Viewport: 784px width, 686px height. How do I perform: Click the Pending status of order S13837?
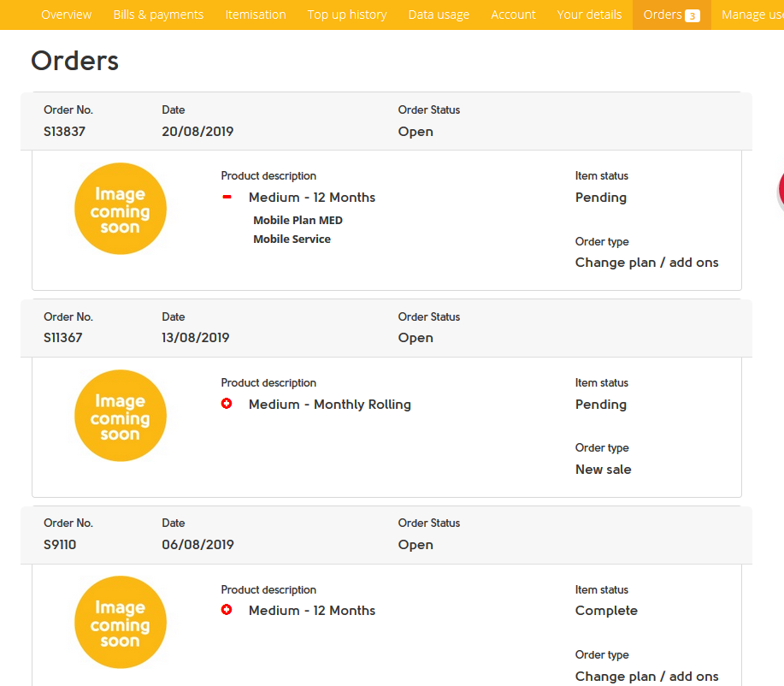coord(600,198)
